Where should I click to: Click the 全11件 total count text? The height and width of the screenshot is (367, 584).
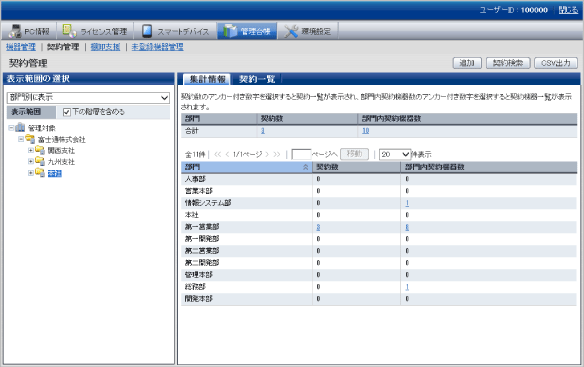tap(195, 154)
